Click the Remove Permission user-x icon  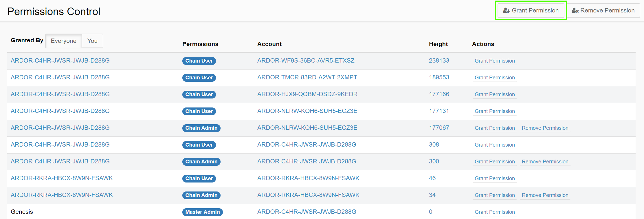pyautogui.click(x=575, y=11)
